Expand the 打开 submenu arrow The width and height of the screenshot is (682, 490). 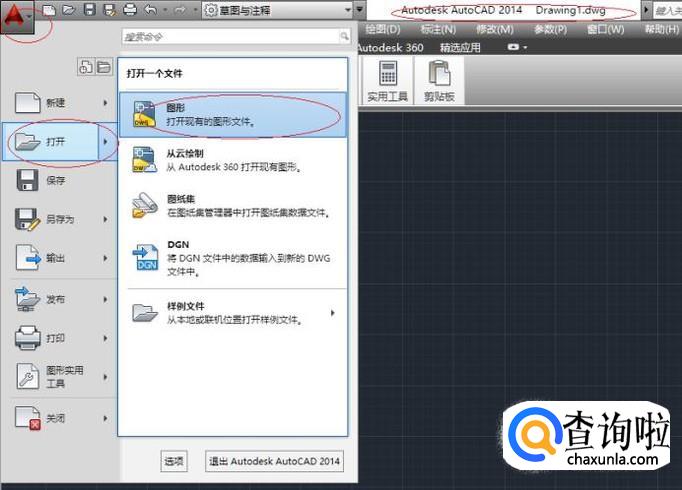pyautogui.click(x=107, y=142)
